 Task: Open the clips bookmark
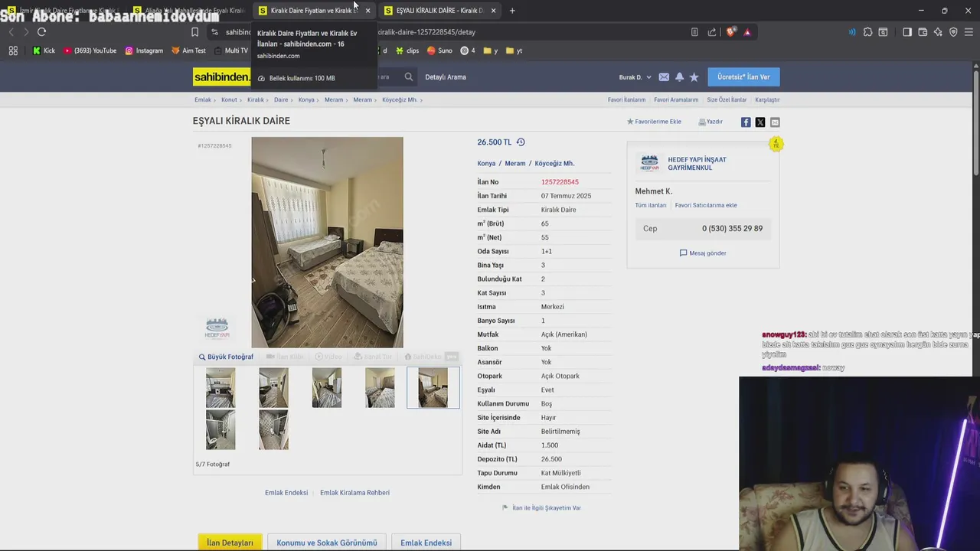tap(407, 51)
